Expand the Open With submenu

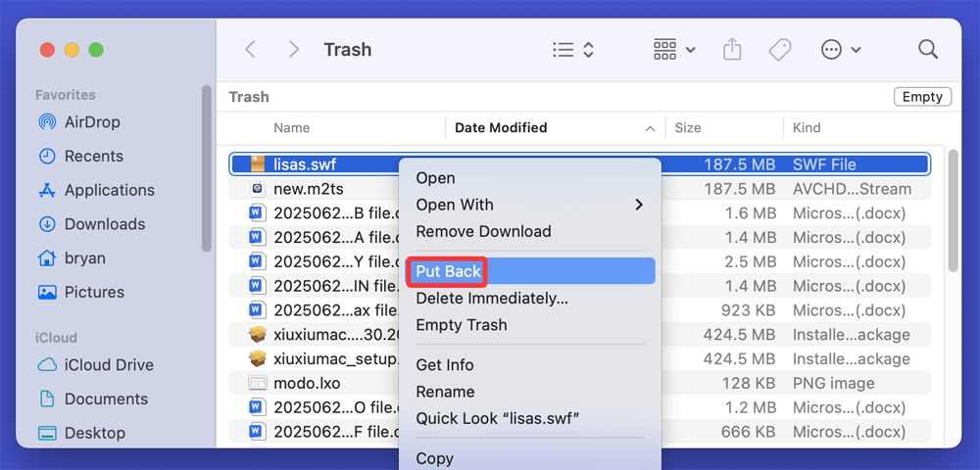(530, 205)
